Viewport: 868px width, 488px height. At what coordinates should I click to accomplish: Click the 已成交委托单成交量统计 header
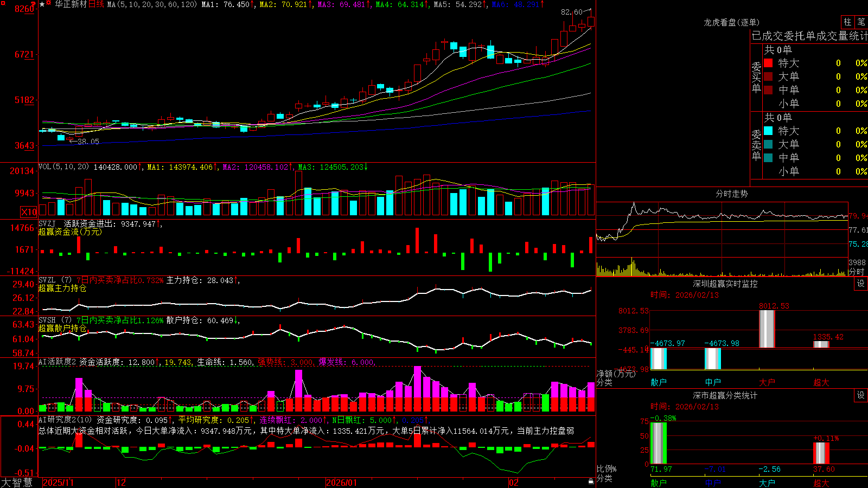point(809,36)
